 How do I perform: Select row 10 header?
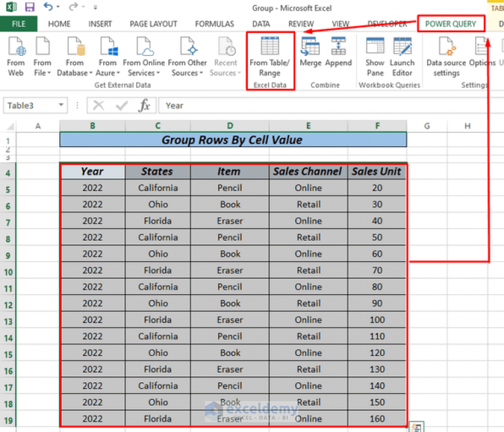[x=8, y=272]
